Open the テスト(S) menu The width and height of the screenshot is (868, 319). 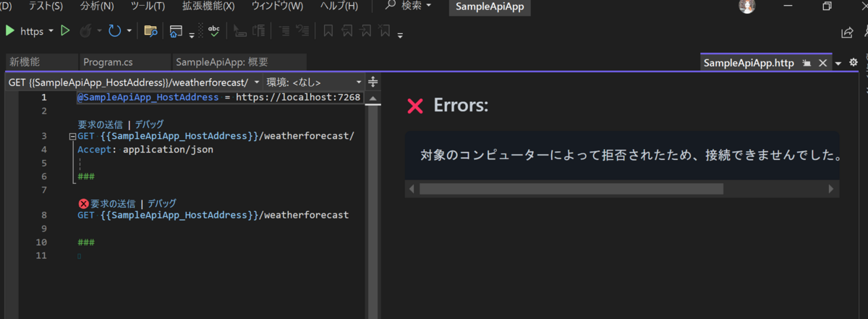tap(45, 6)
